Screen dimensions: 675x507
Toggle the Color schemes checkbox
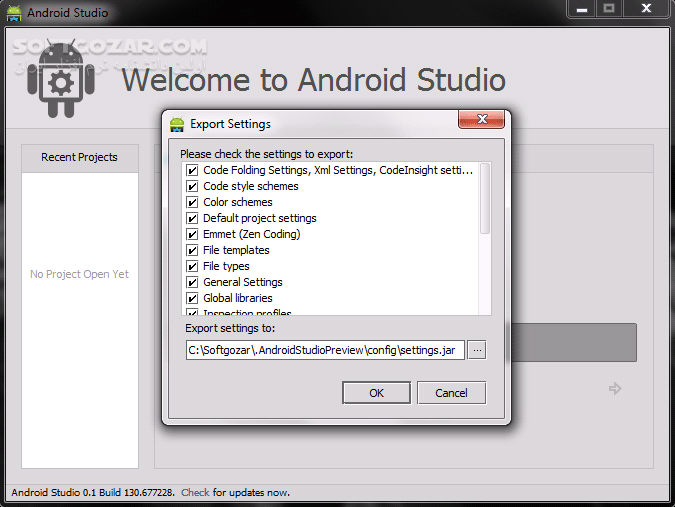pos(192,202)
